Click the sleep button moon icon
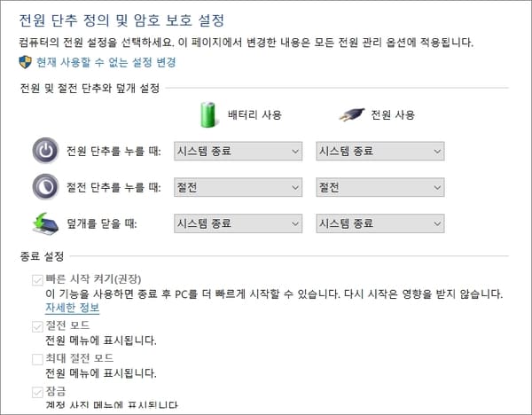The height and width of the screenshot is (415, 532). 45,187
